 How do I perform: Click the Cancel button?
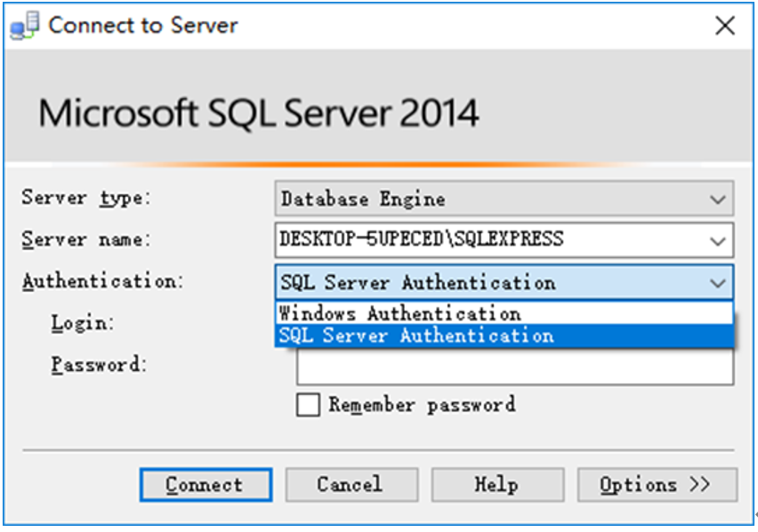[351, 485]
